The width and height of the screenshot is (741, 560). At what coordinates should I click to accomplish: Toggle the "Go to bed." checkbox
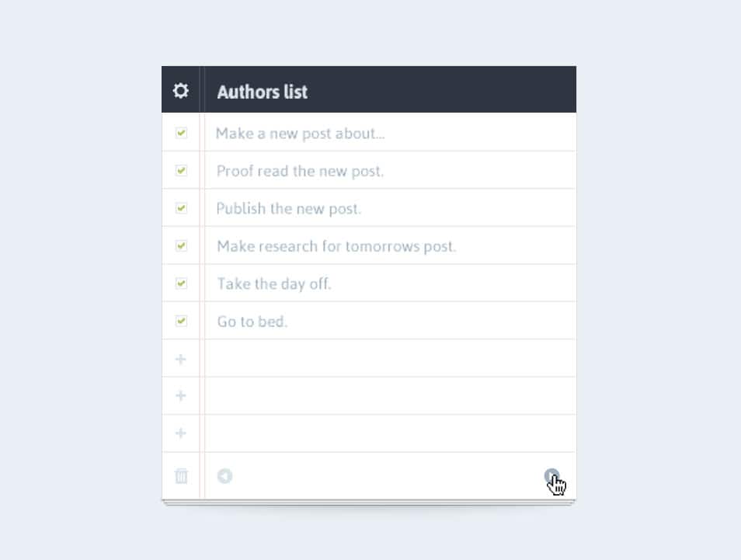[x=180, y=320]
